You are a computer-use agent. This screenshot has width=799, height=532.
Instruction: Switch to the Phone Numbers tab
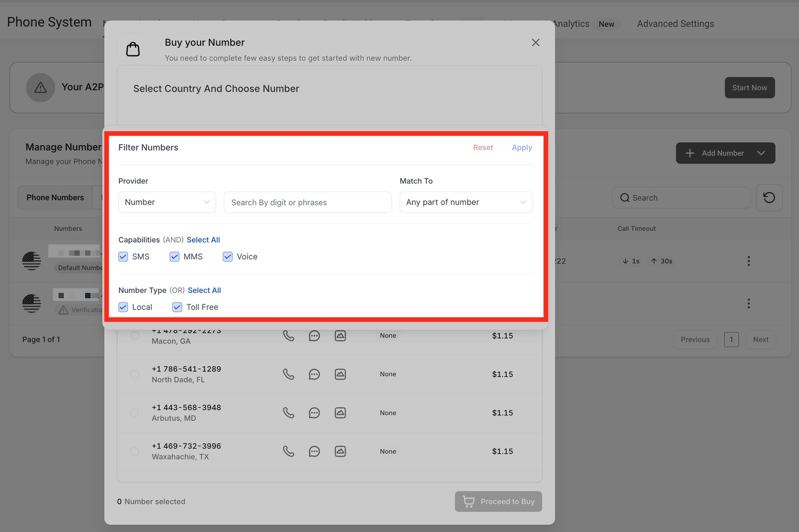[x=55, y=198]
